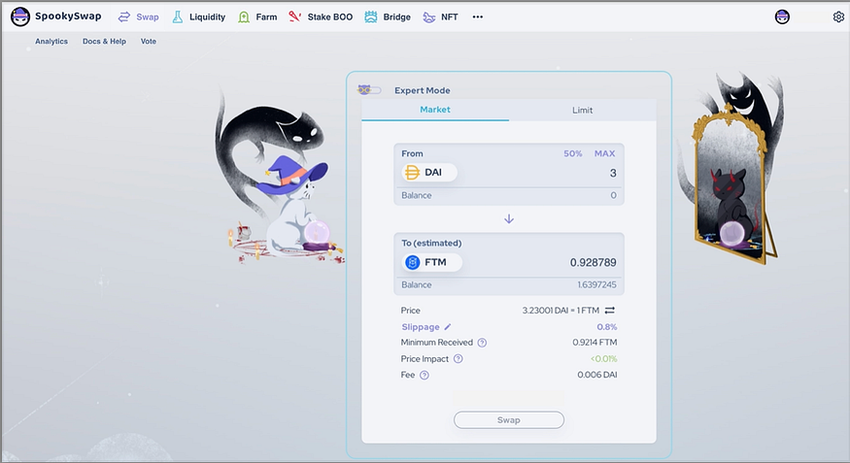Screen dimensions: 850x463
Task: Click the FTM coin icon
Action: 413,262
